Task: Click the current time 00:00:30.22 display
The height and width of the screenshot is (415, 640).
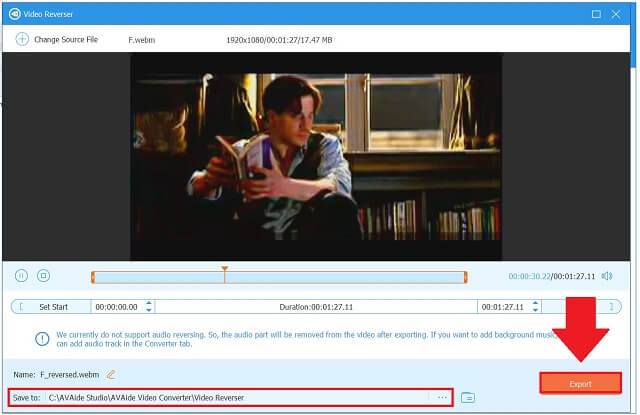Action: click(529, 276)
